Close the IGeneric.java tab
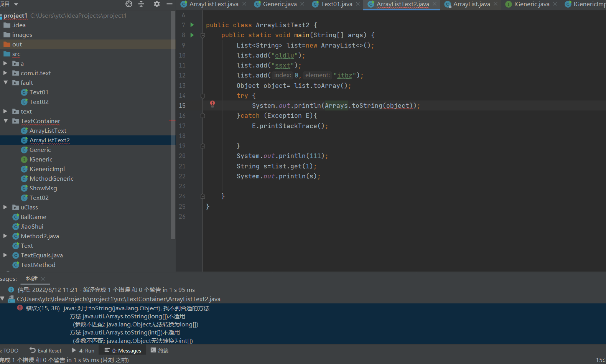606x364 pixels. (555, 4)
